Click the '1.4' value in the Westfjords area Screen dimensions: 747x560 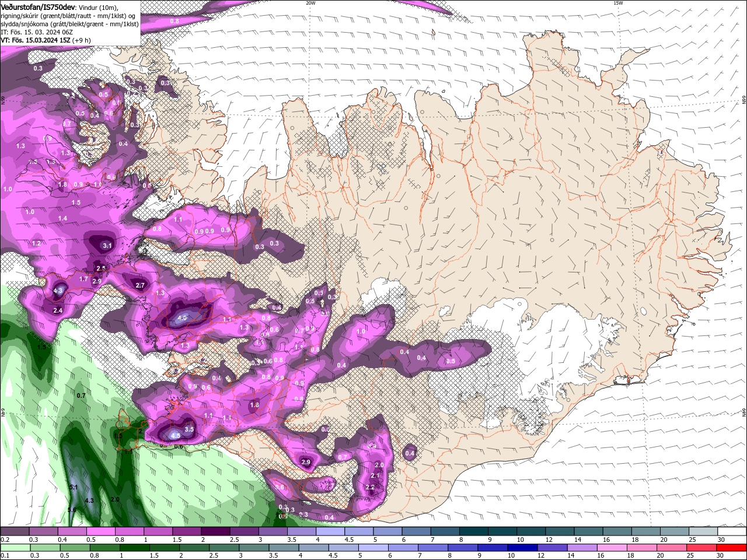coord(62,218)
